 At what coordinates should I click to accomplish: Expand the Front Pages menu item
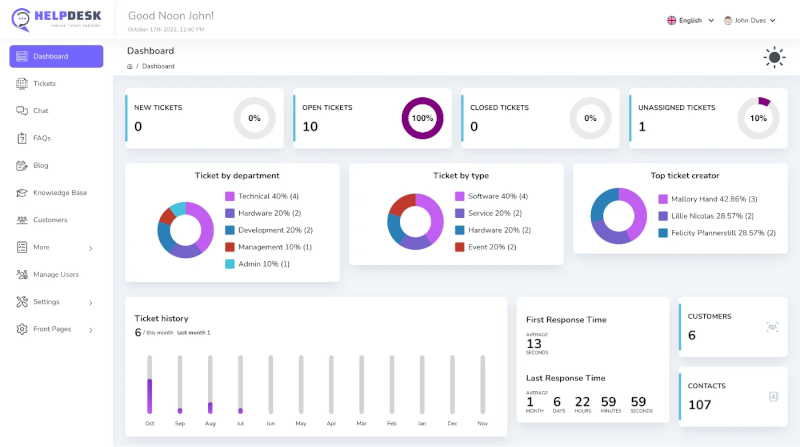click(56, 329)
